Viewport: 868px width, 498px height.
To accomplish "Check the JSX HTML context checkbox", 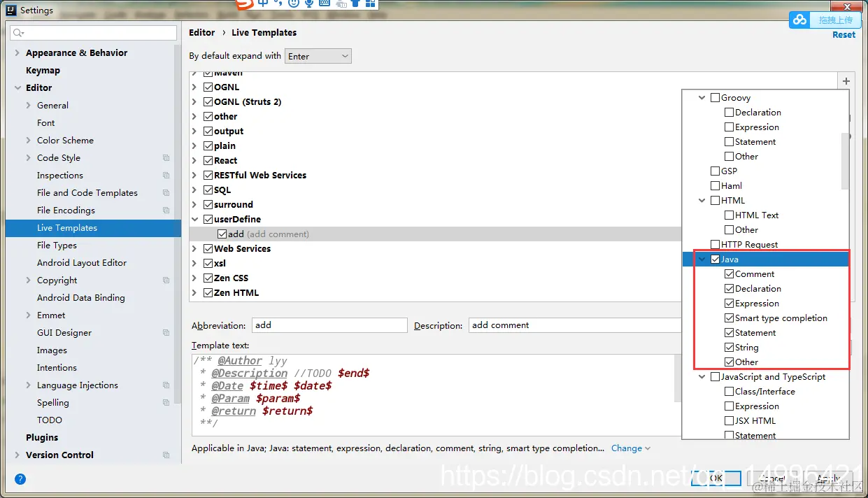I will pyautogui.click(x=729, y=421).
